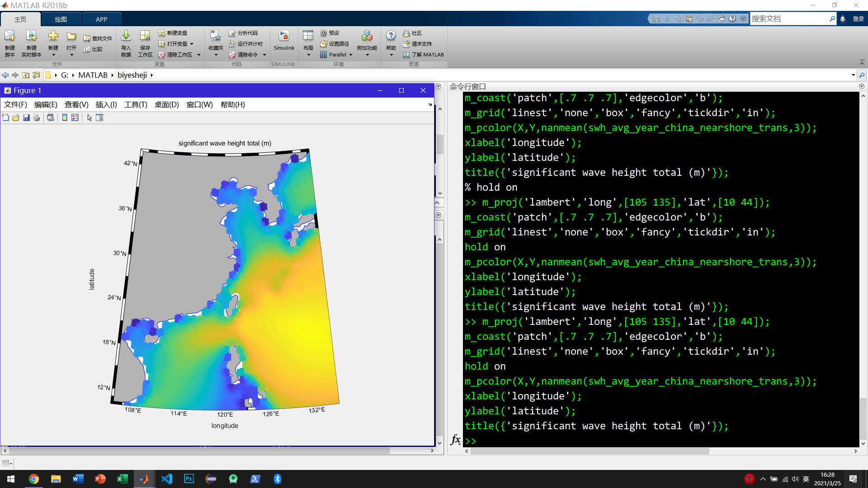Screen dimensions: 868x488
Task: Insert a colorbar using the gradient swatch icon
Action: click(x=64, y=117)
